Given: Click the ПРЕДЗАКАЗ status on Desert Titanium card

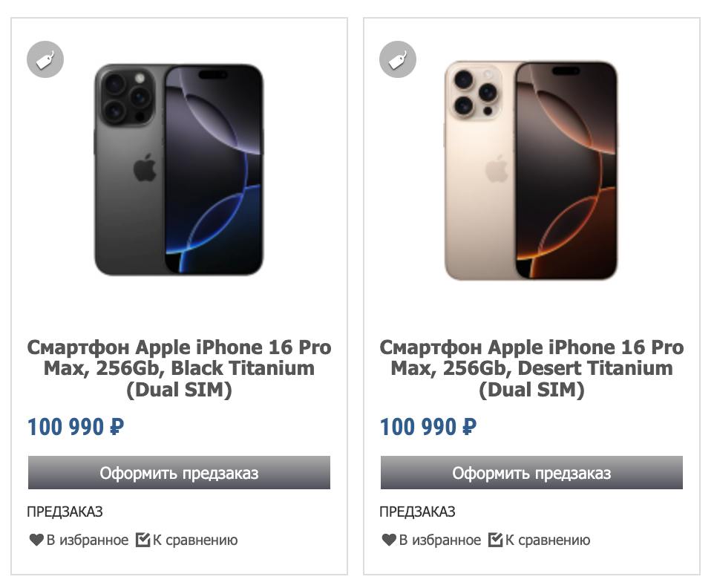Looking at the screenshot, I should (x=417, y=512).
